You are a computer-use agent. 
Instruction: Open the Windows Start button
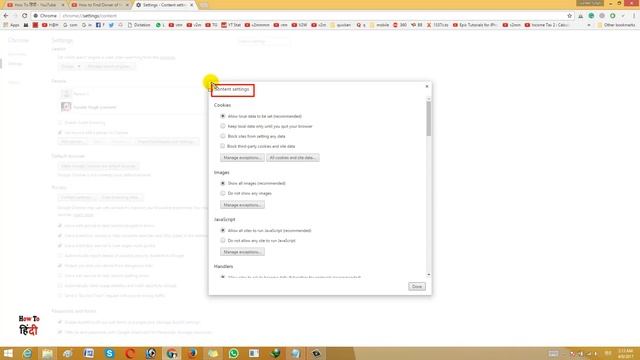click(x=8, y=353)
